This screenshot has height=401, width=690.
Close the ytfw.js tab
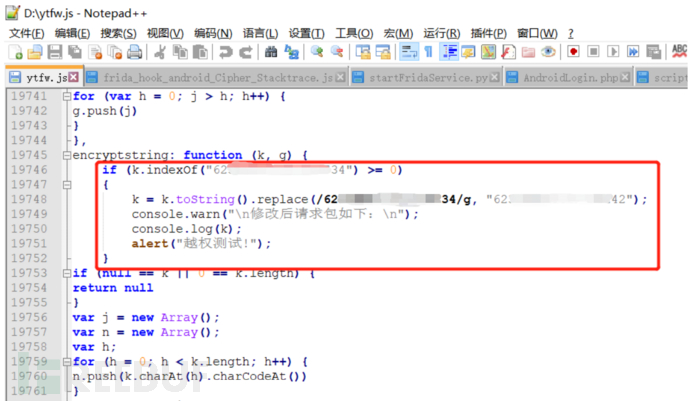coord(73,77)
